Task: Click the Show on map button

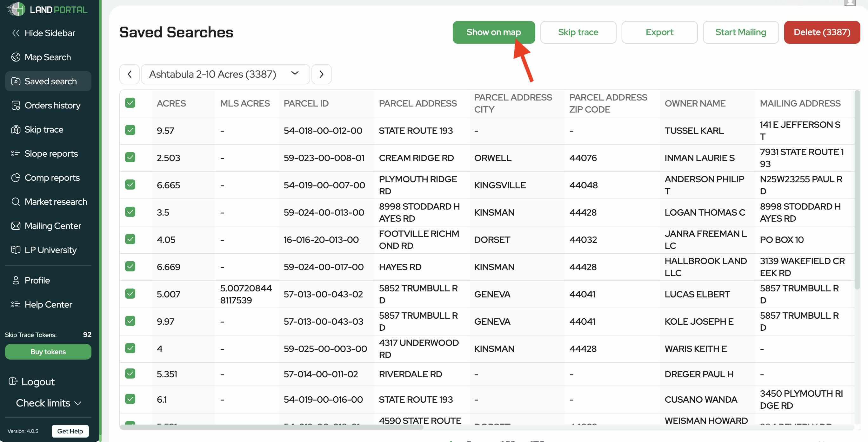Action: pyautogui.click(x=493, y=32)
